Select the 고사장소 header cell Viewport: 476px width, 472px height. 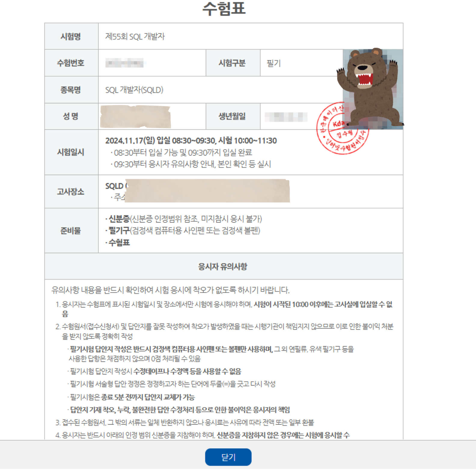pyautogui.click(x=71, y=192)
